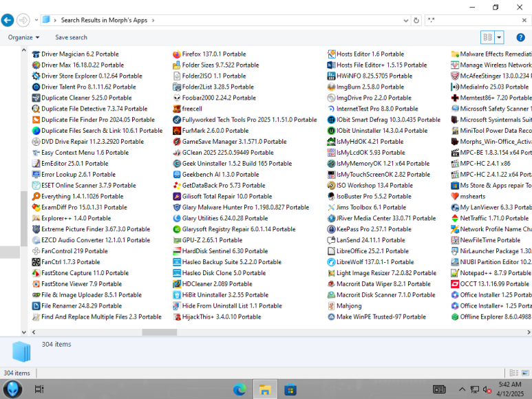Click Notepad++ 8.7.9 Portable icon
The width and height of the screenshot is (532, 399).
click(455, 273)
